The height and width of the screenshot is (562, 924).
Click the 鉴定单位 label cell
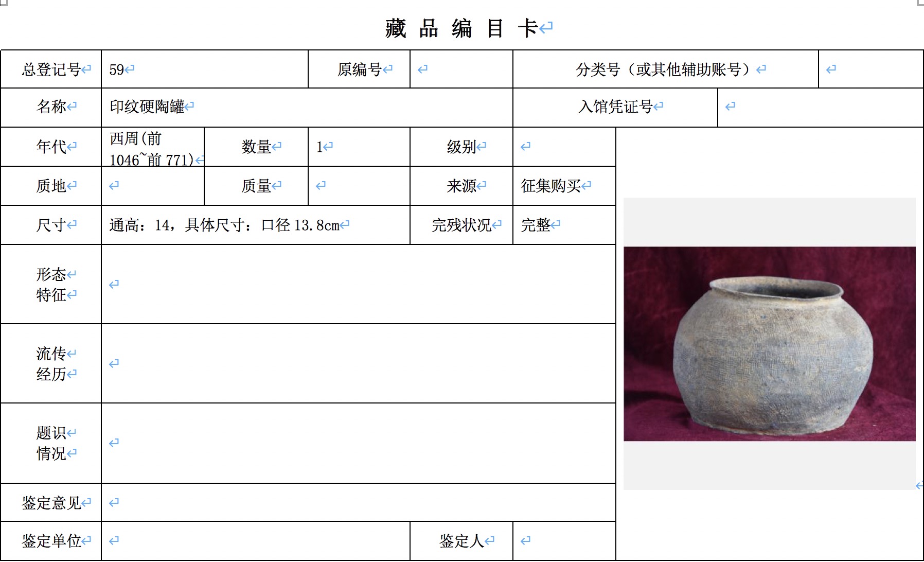pos(51,541)
